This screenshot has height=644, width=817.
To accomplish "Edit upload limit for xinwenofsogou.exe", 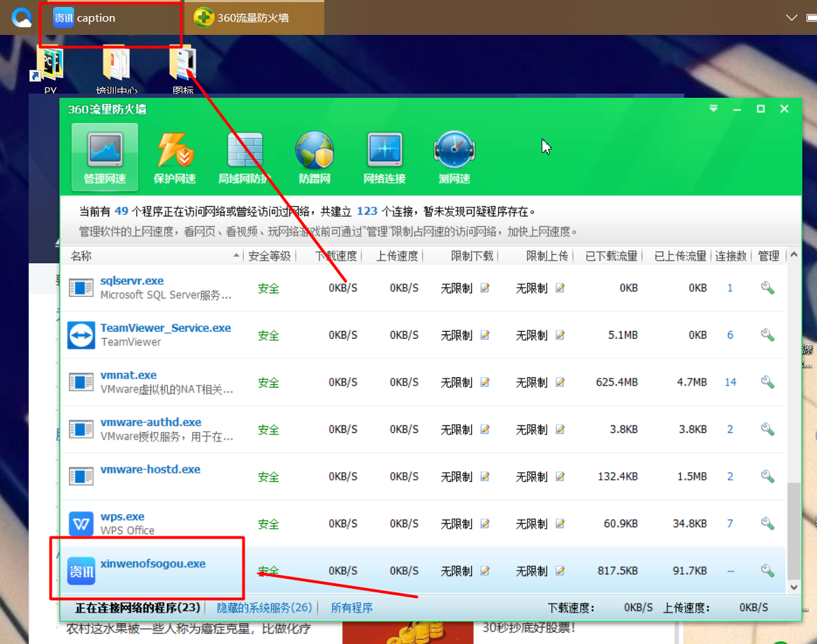I will pos(560,571).
